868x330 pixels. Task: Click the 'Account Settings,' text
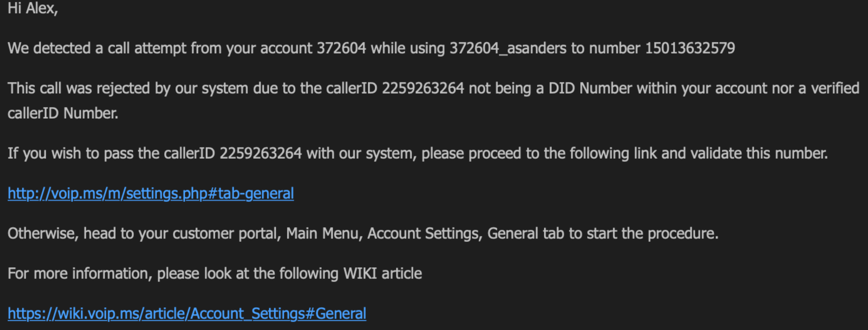pyautogui.click(x=424, y=234)
